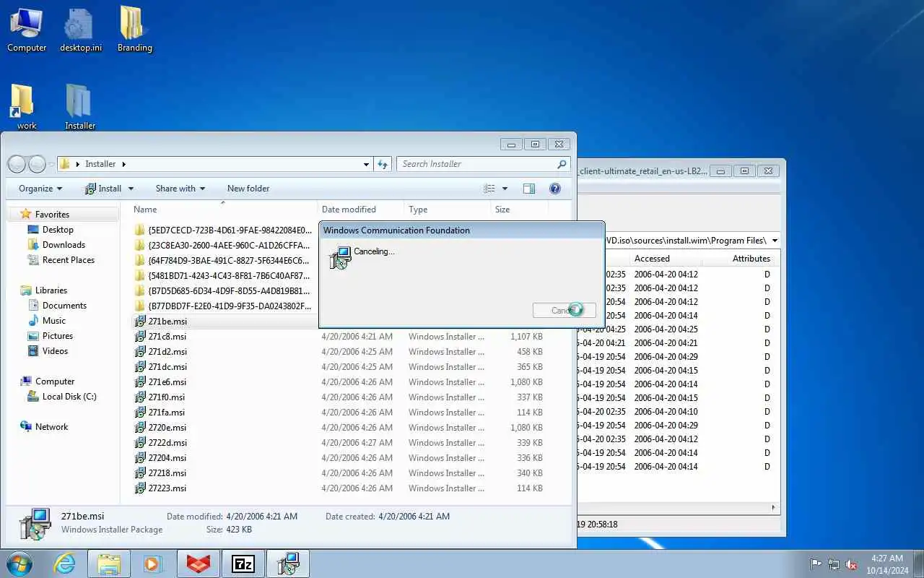Select file 271e6.msi
This screenshot has height=578, width=924.
tap(167, 382)
